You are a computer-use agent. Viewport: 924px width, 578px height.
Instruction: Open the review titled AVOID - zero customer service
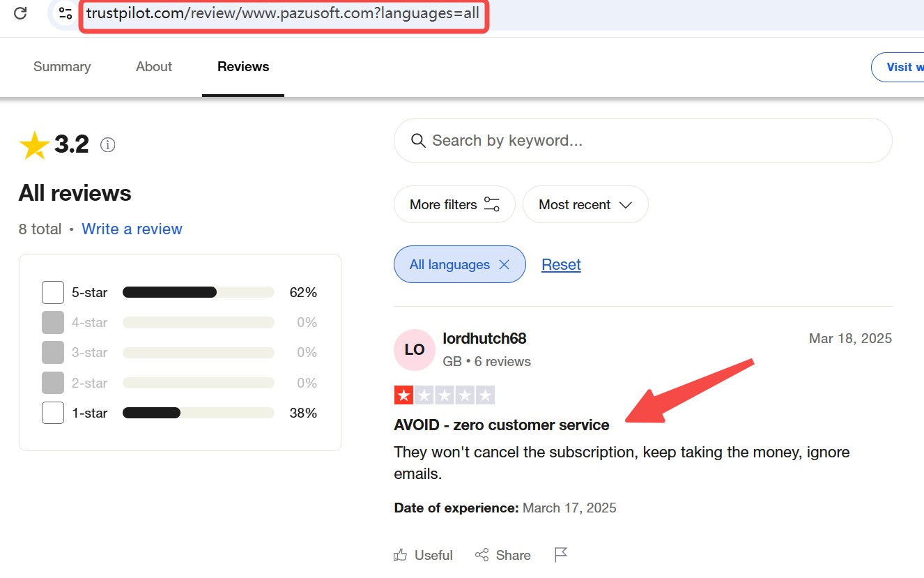[x=502, y=425]
